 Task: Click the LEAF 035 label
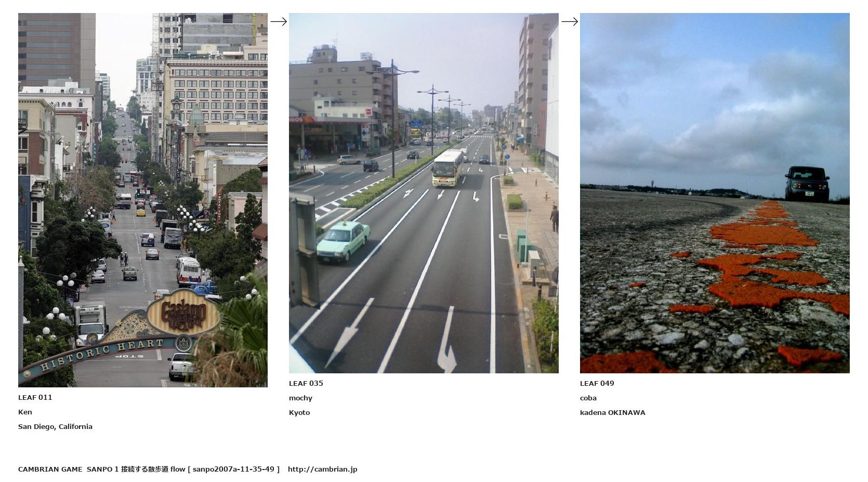tap(306, 383)
